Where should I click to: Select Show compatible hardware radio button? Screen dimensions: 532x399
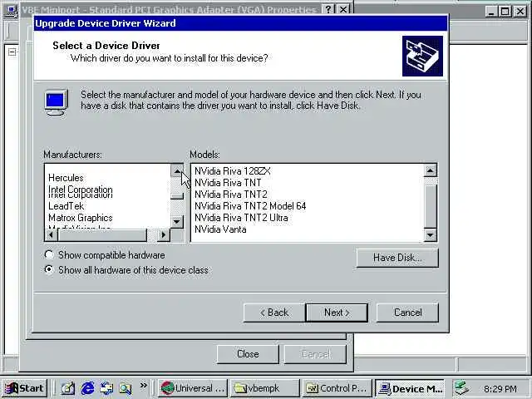49,255
